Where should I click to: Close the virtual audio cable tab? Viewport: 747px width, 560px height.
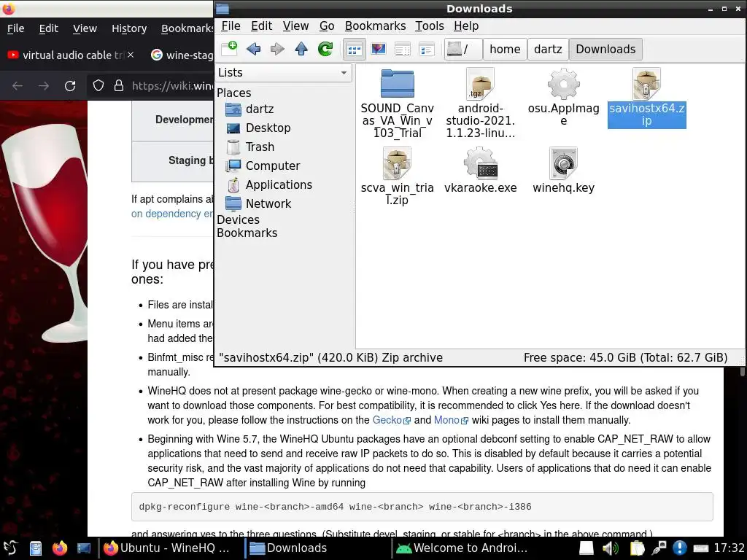[131, 55]
